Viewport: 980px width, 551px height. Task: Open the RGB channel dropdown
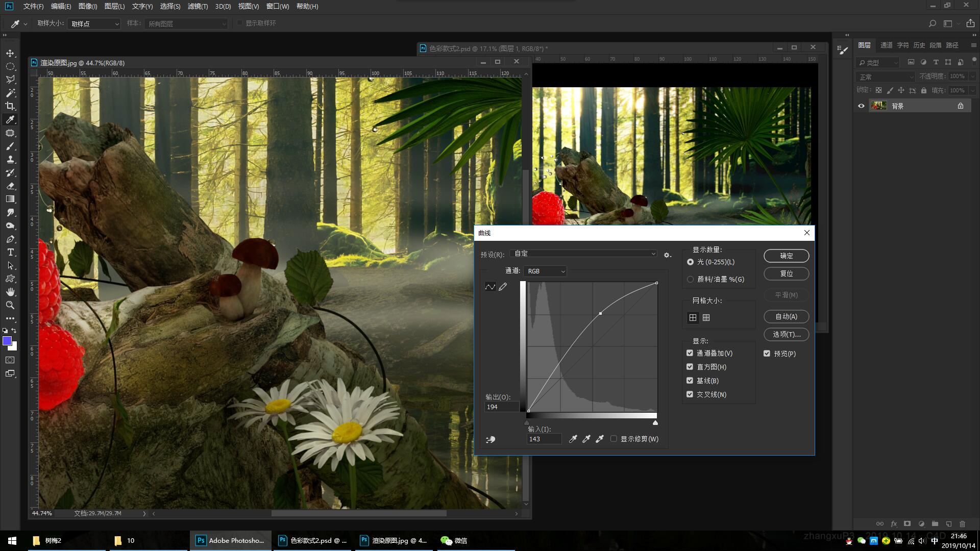click(x=545, y=271)
